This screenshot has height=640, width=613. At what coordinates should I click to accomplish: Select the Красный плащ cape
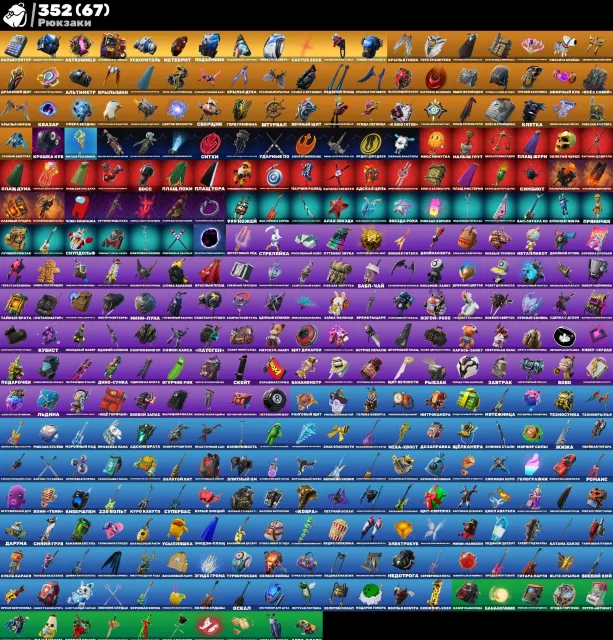[209, 272]
